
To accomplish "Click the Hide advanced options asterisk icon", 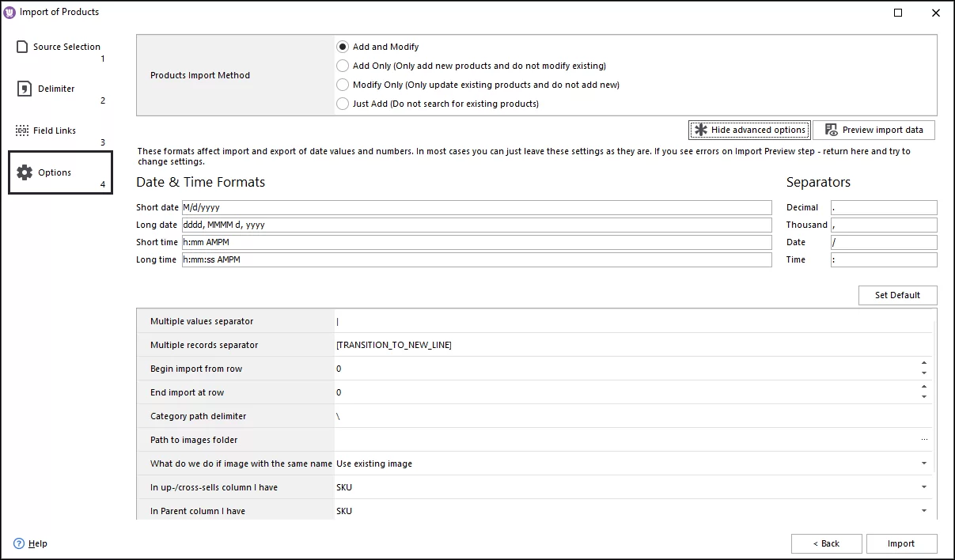I will coord(700,129).
